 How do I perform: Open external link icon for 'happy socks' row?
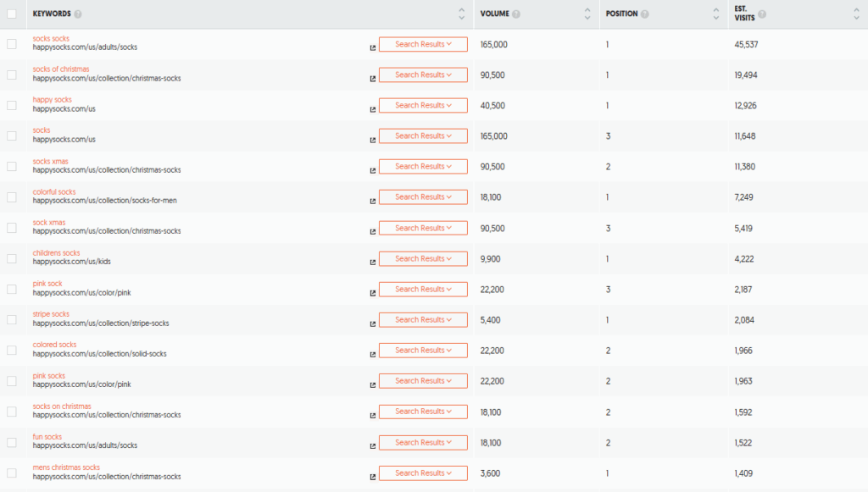coord(373,109)
